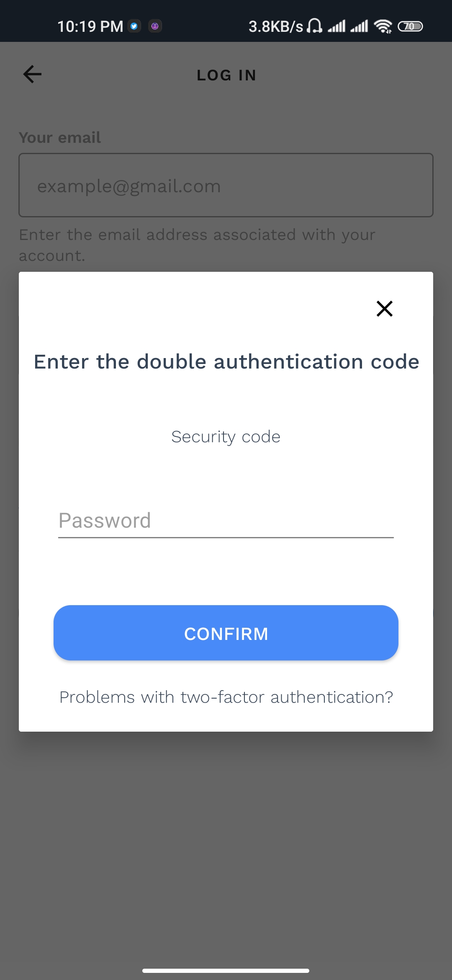Focus the Your email input field

(226, 185)
